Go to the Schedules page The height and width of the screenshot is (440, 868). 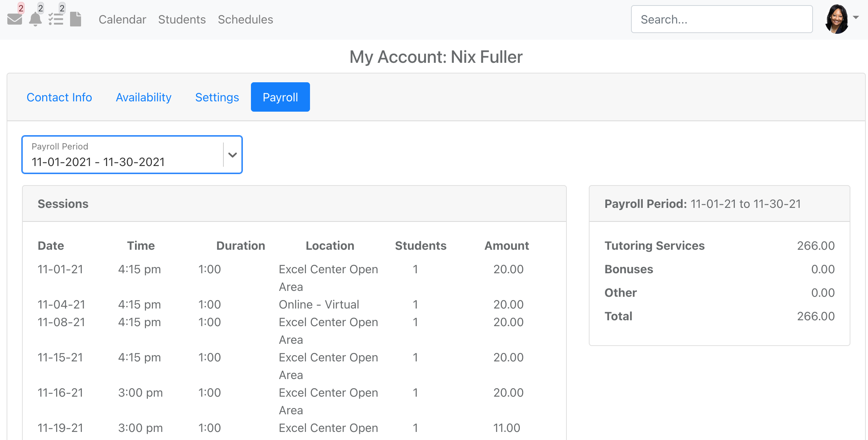pos(245,19)
